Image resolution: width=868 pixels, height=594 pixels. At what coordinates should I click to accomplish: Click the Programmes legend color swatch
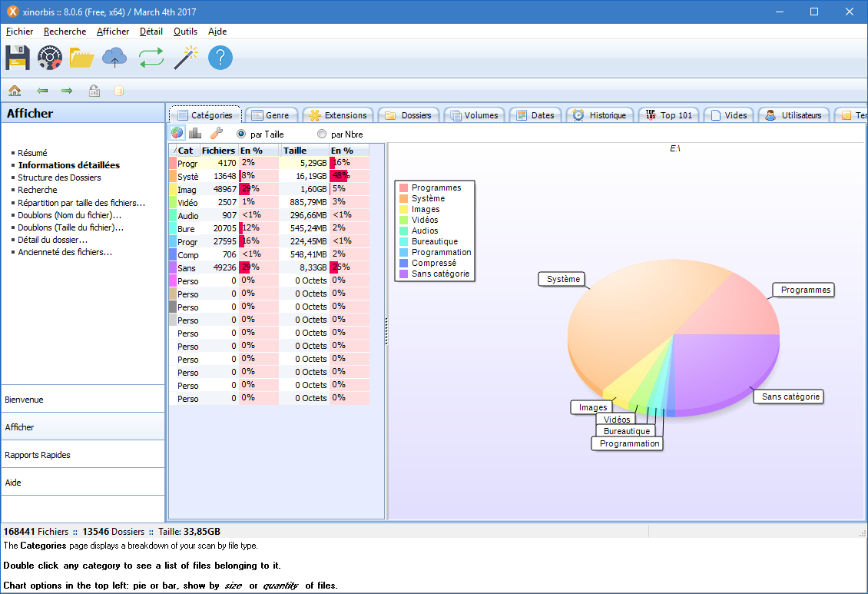pyautogui.click(x=403, y=187)
